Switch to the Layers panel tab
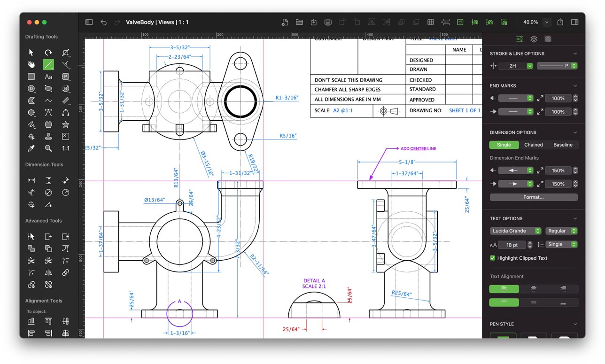Screen dimensions: 605x364 533,39
